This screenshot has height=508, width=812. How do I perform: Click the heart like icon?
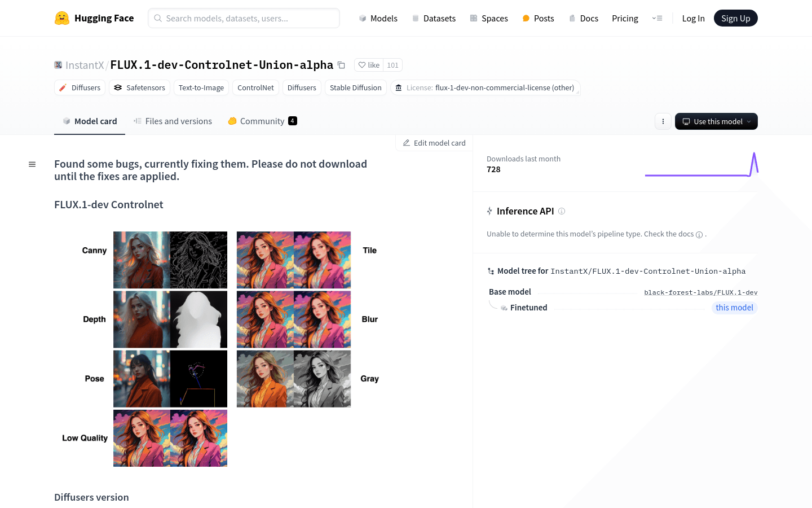pos(362,65)
